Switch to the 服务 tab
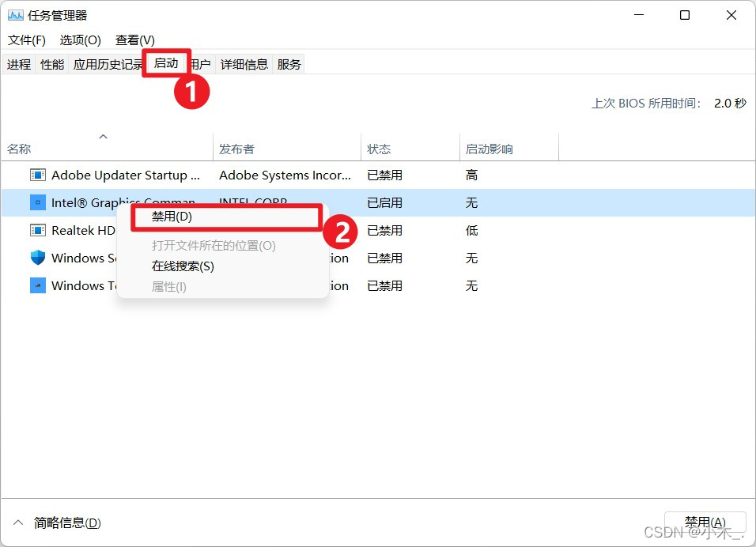This screenshot has width=756, height=547. tap(289, 64)
